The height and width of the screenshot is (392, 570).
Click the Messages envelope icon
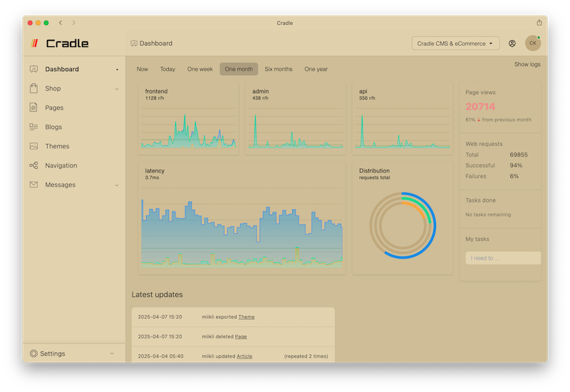pyautogui.click(x=33, y=185)
